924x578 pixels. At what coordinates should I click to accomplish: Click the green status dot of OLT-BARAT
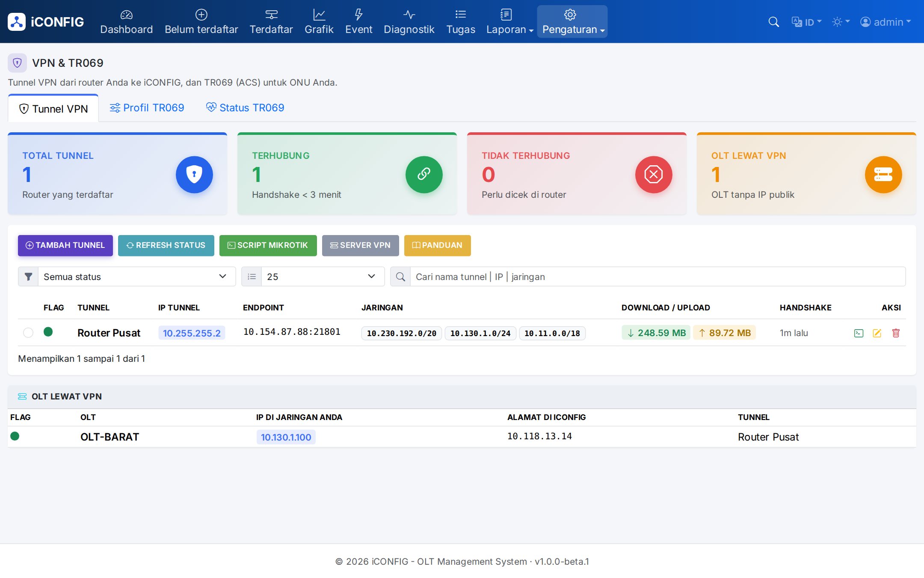[x=15, y=436]
